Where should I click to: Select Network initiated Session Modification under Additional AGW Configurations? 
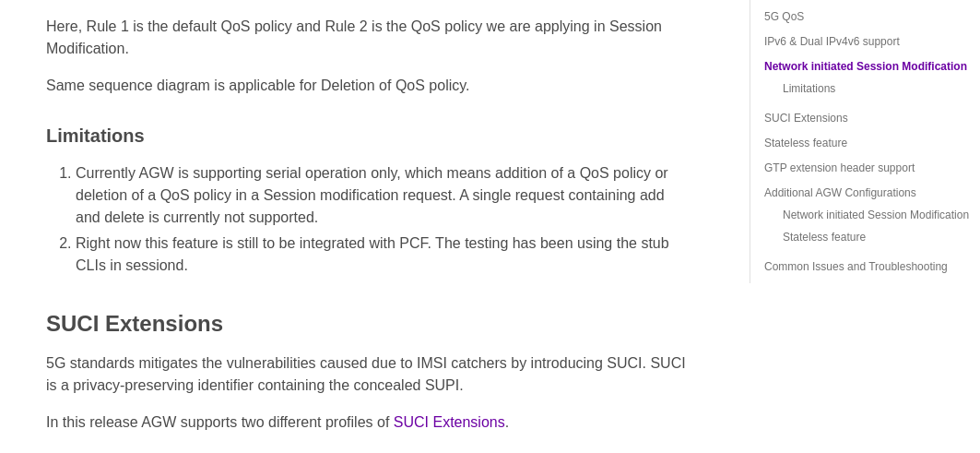875,215
